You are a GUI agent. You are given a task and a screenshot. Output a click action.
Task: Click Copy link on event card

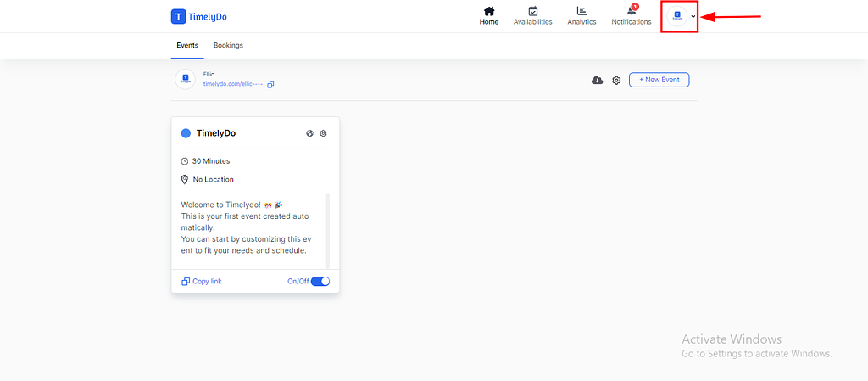pyautogui.click(x=202, y=282)
